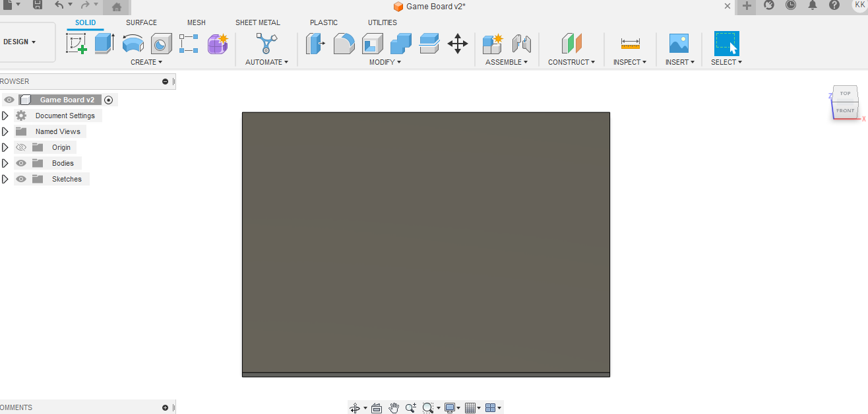Screen dimensions: 868x414
Task: Click the Undo arrow
Action: tap(59, 5)
